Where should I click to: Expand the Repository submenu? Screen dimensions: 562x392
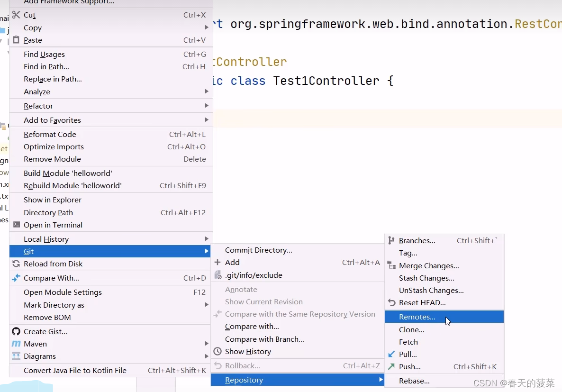click(244, 380)
